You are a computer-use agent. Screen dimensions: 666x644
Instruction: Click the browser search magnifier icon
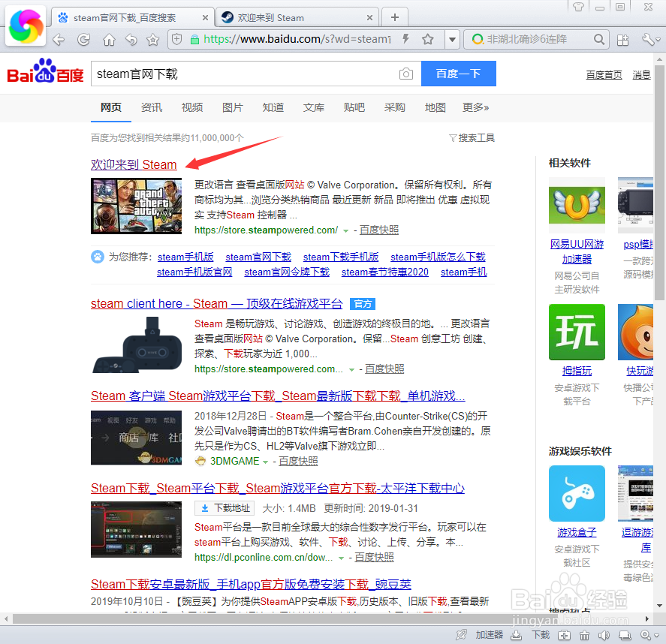pos(599,40)
